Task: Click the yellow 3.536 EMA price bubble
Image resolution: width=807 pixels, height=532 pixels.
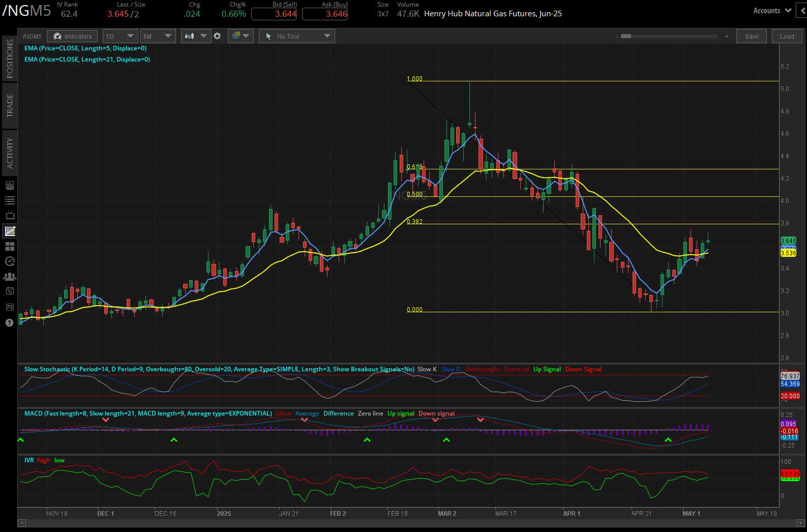Action: pyautogui.click(x=788, y=253)
